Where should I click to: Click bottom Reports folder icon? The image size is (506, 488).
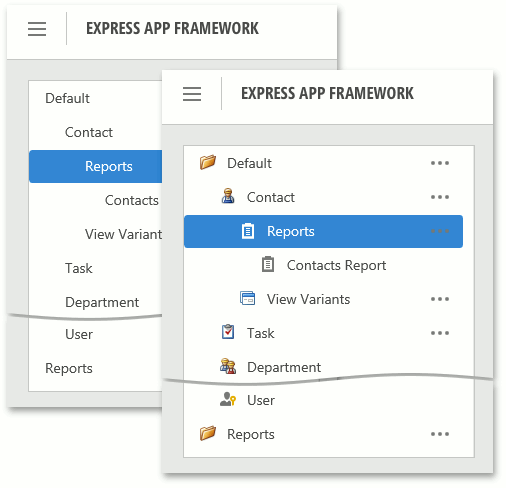(x=208, y=433)
